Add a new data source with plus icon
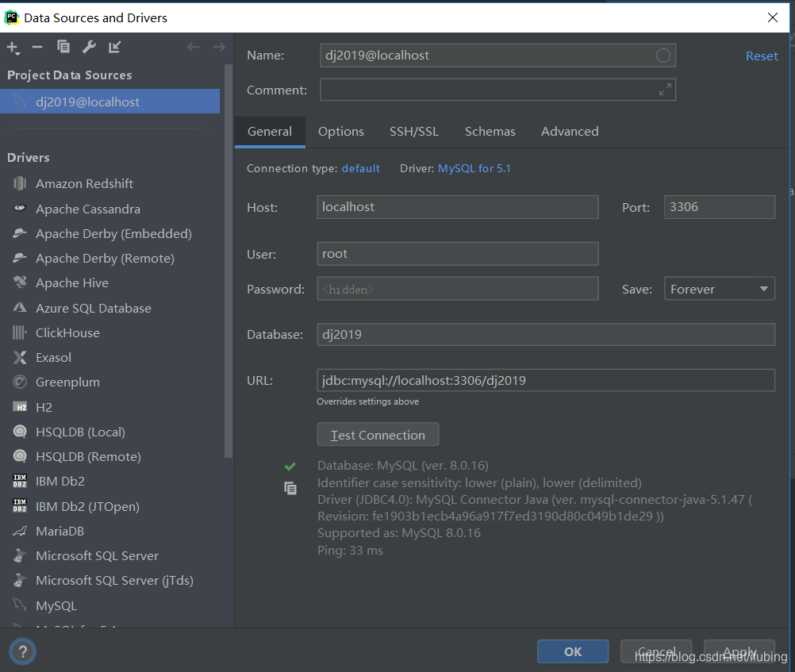 [x=13, y=48]
